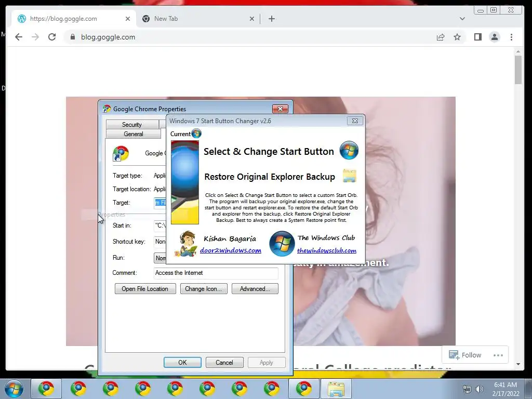The height and width of the screenshot is (399, 532).
Task: Click the Chrome forward arrow
Action: pyautogui.click(x=35, y=37)
